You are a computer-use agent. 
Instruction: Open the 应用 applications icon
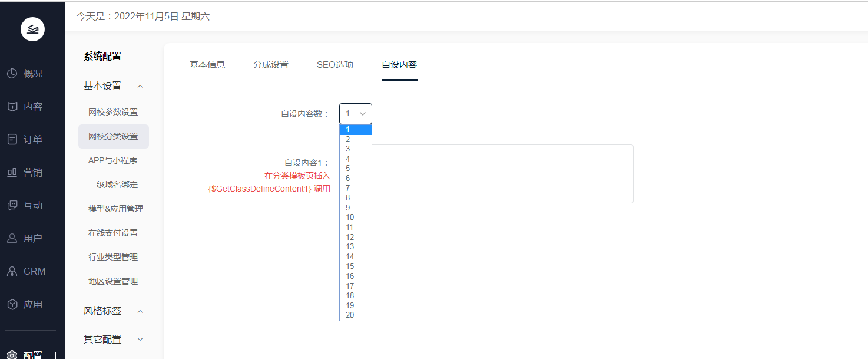pos(12,305)
